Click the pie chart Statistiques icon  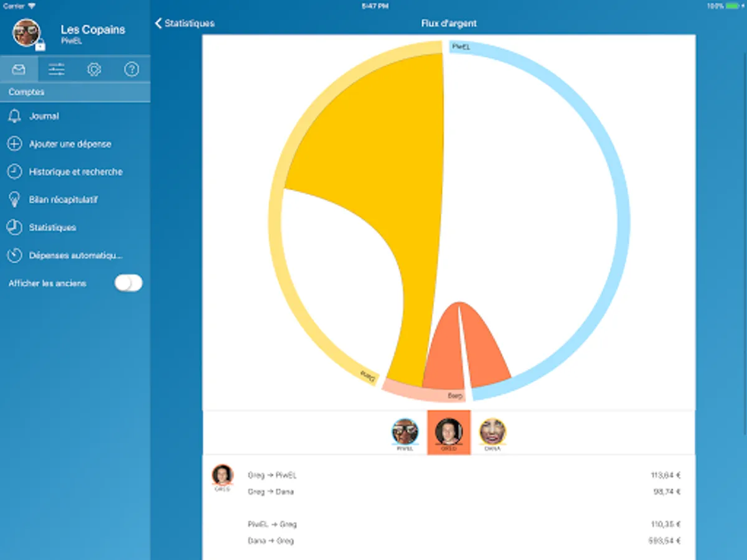tap(14, 228)
